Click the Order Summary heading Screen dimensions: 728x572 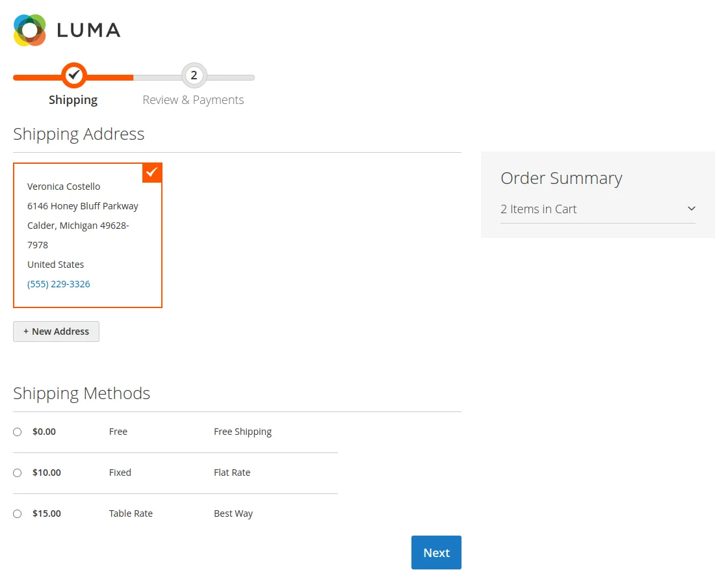(x=561, y=178)
